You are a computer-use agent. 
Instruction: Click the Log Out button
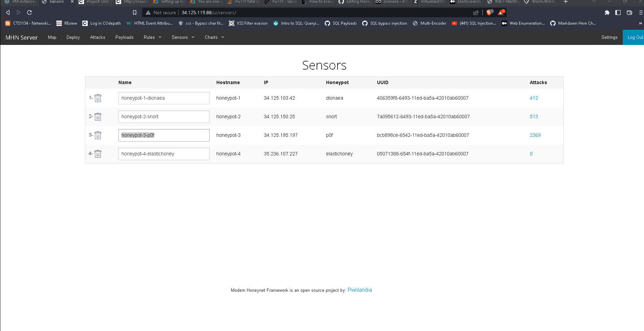click(x=635, y=37)
